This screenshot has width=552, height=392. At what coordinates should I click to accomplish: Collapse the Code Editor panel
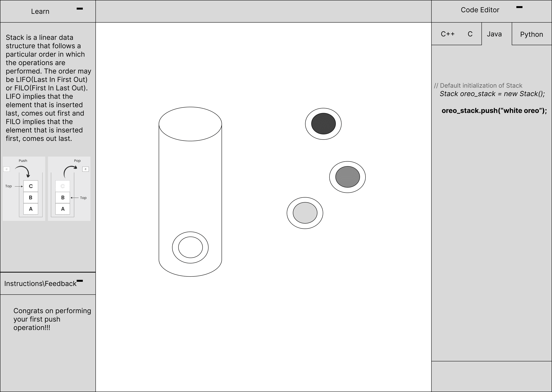coord(519,7)
